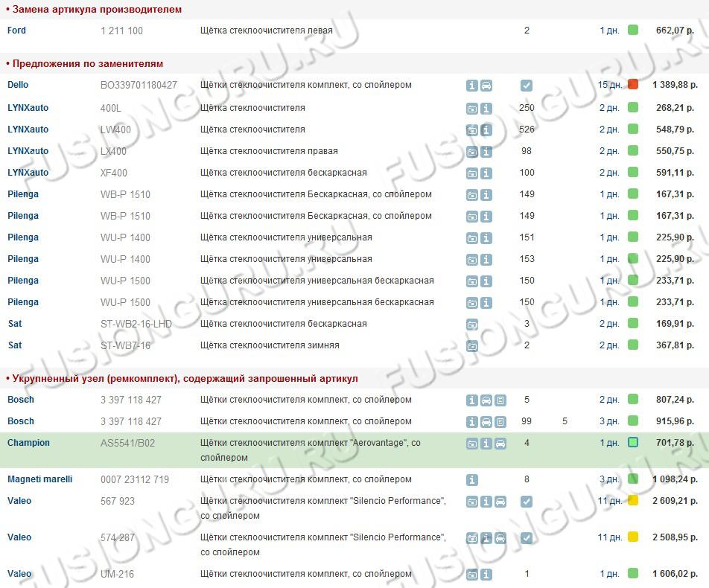Screen dimensions: 709x588
Task: Click price 2 609,21 р.
Action: (x=675, y=501)
